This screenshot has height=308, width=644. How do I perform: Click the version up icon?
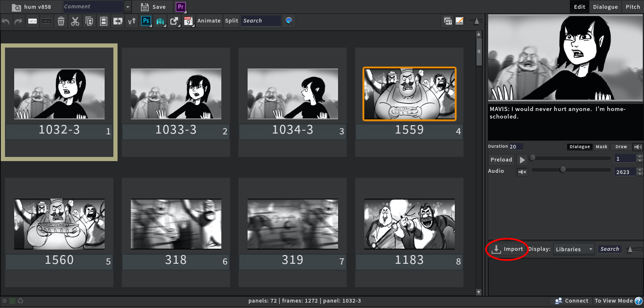132,21
